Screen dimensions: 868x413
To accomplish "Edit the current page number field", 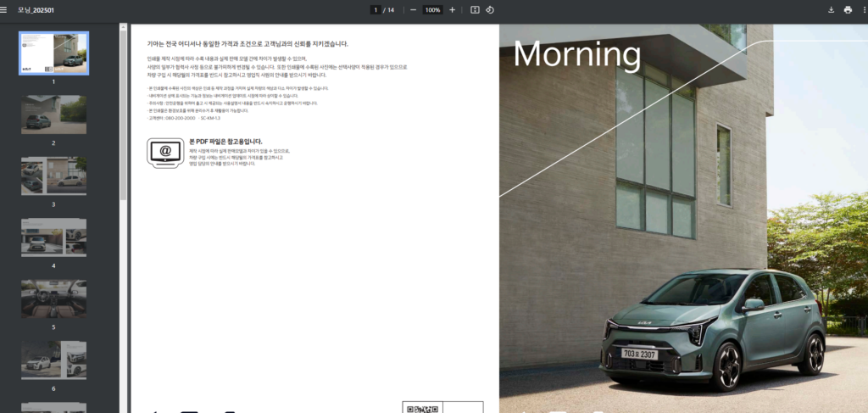I will point(376,10).
